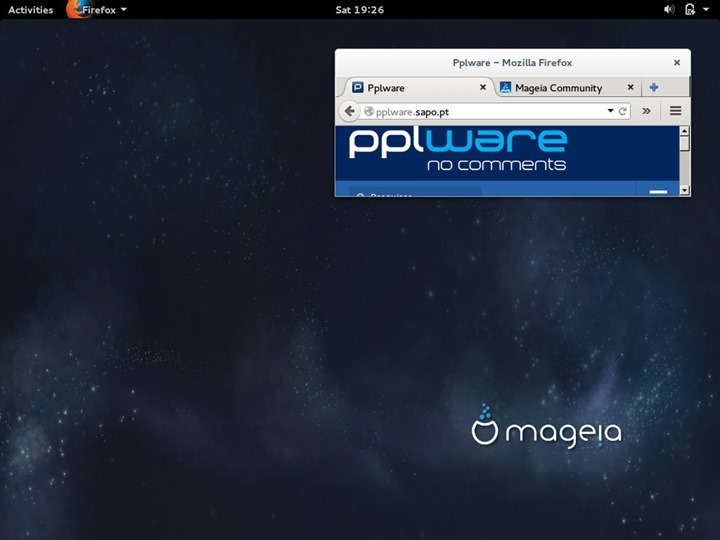
Task: Switch to the Pplware tab
Action: (x=417, y=88)
